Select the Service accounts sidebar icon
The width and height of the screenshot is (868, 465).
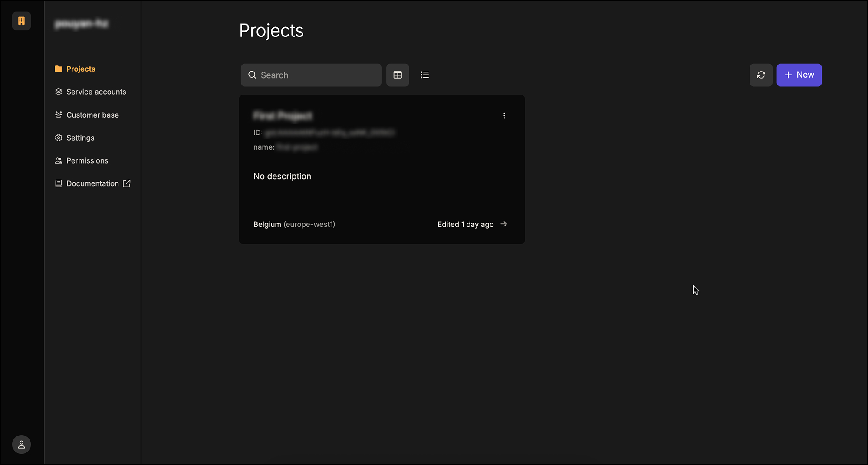(x=59, y=92)
